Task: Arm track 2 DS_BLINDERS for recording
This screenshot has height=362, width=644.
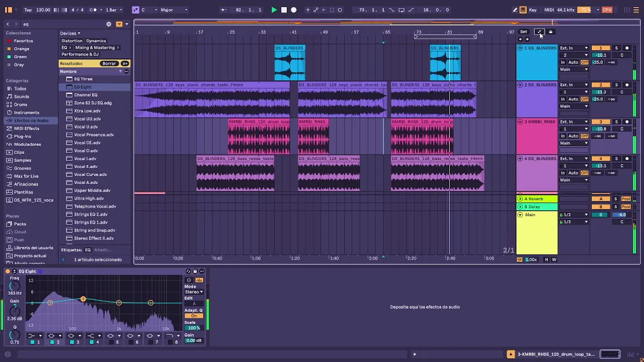Action: [627, 85]
